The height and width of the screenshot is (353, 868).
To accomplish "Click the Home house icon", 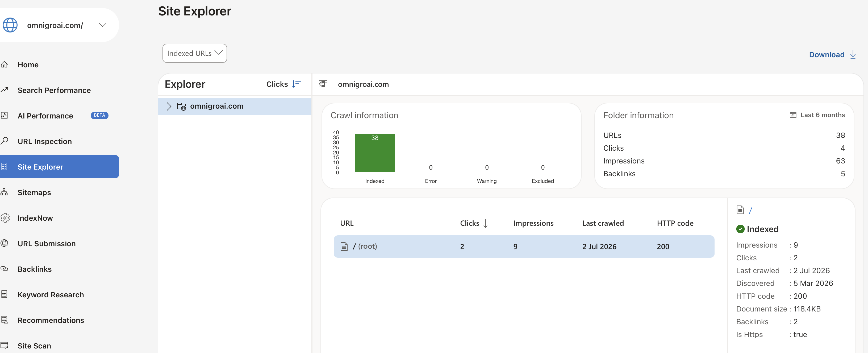I will pyautogui.click(x=4, y=64).
